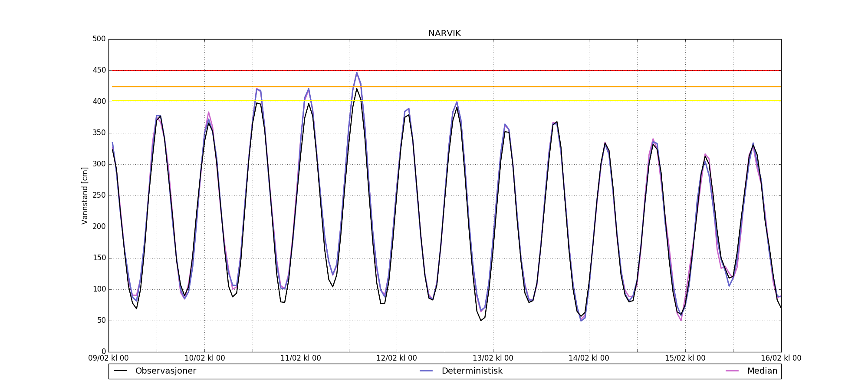This screenshot has height=391, width=868.
Task: Click the 09/02 kl 00 x-axis label
Action: point(108,358)
